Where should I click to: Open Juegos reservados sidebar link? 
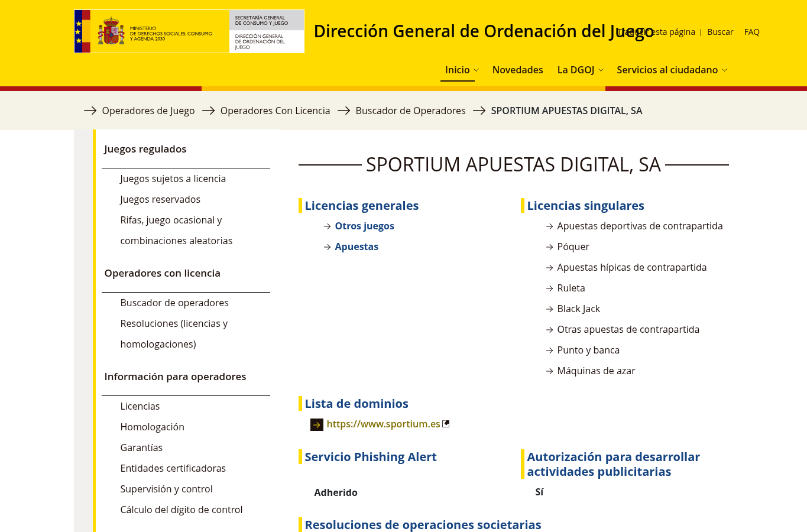[x=160, y=199]
